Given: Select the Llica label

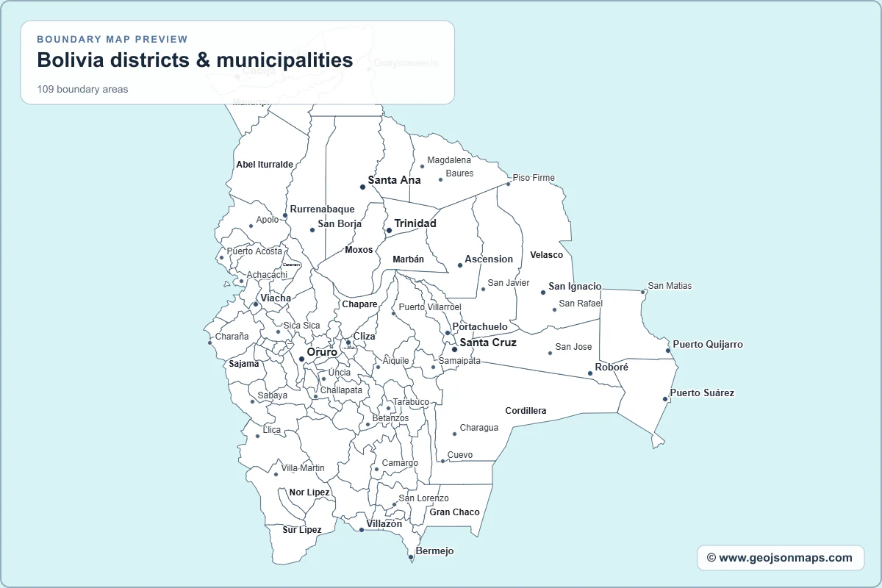Looking at the screenshot, I should (271, 430).
